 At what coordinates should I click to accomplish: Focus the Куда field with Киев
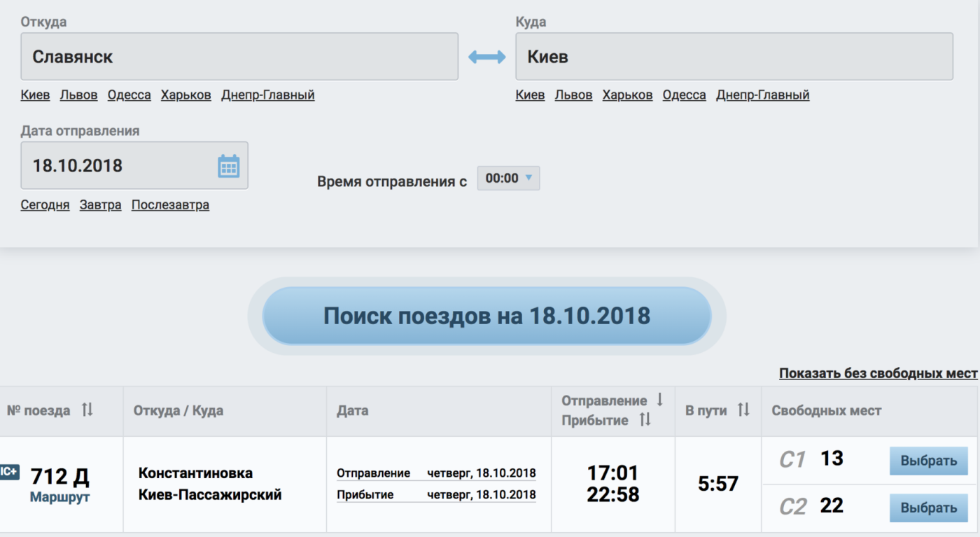(734, 57)
